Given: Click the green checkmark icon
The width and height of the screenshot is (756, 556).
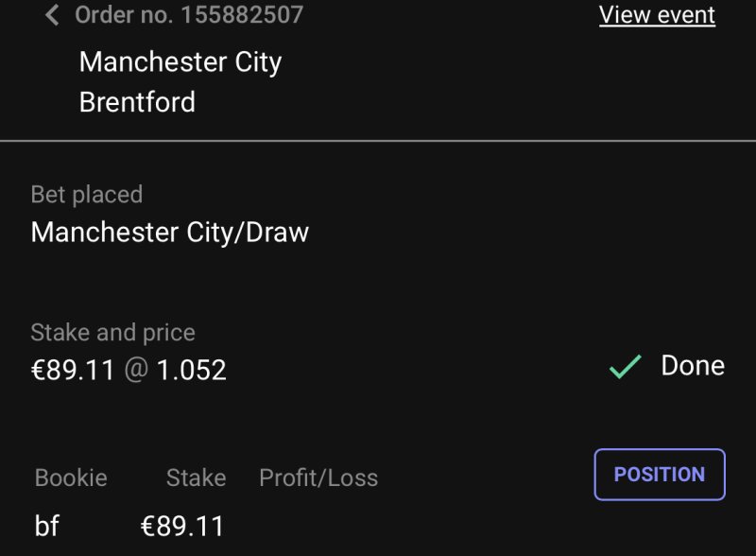Looking at the screenshot, I should point(625,367).
